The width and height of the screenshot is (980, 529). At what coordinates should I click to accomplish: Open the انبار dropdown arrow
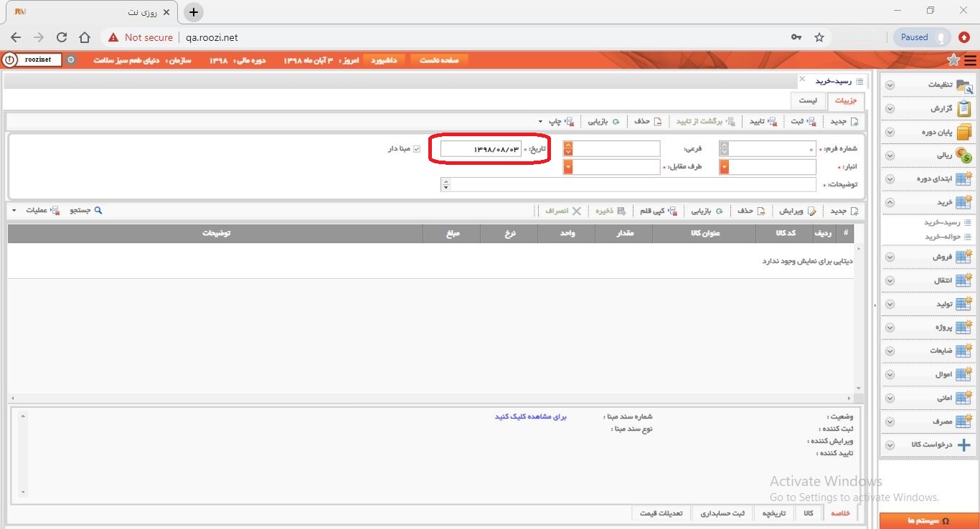(x=724, y=167)
